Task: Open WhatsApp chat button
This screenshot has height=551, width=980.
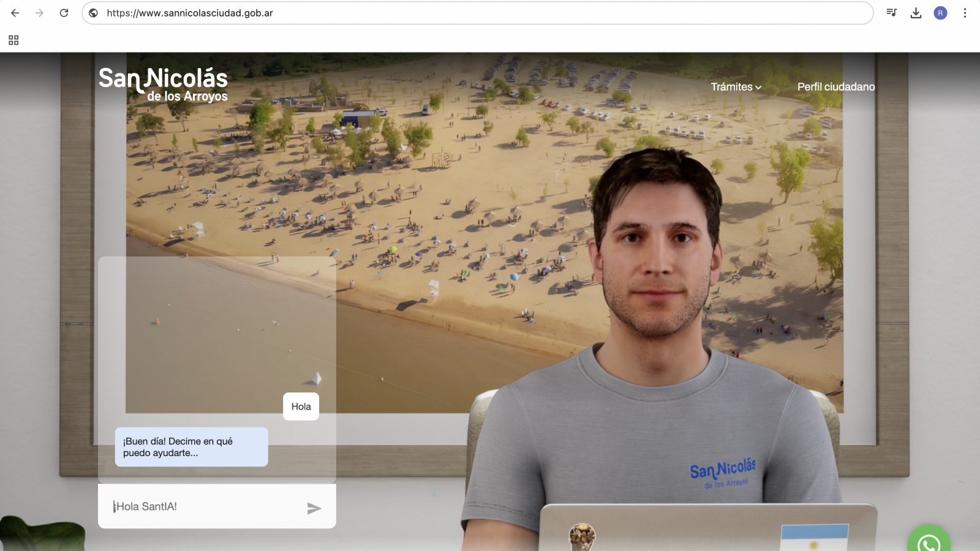Action: [x=929, y=541]
